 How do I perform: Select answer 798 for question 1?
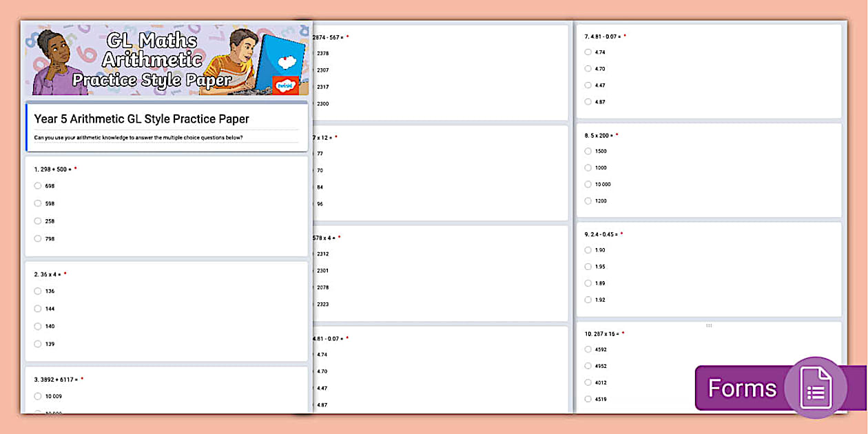click(x=38, y=238)
